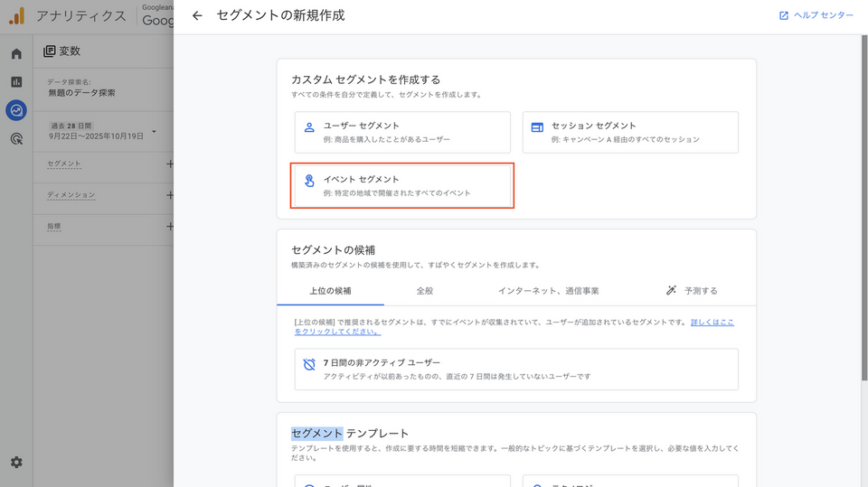
Task: Switch to the 予測する tab
Action: [x=692, y=291]
